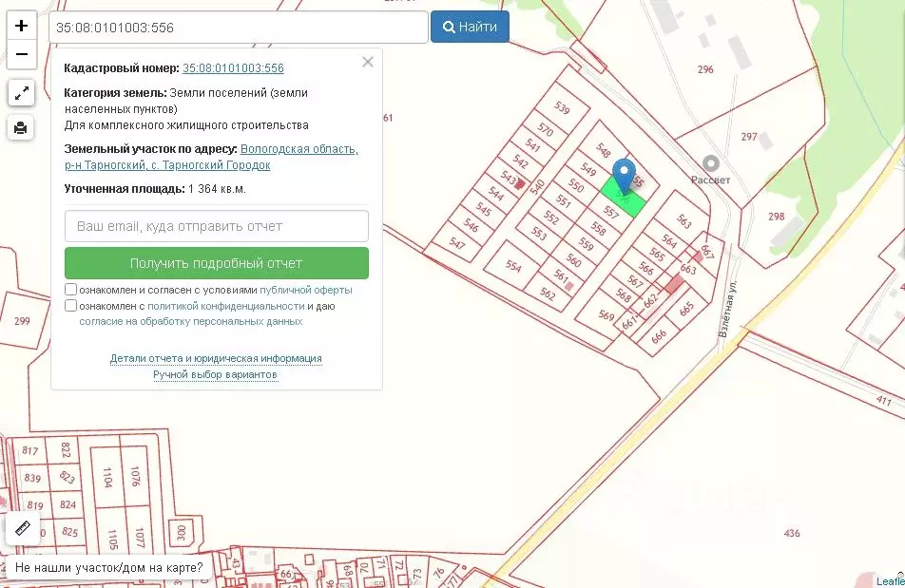Select parcel 411 on the map

884,400
